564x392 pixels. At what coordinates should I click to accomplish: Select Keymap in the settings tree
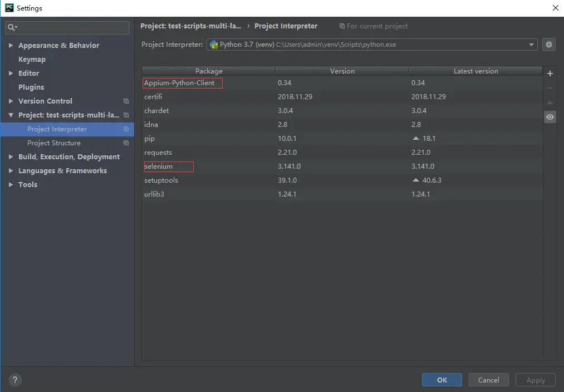pos(32,60)
